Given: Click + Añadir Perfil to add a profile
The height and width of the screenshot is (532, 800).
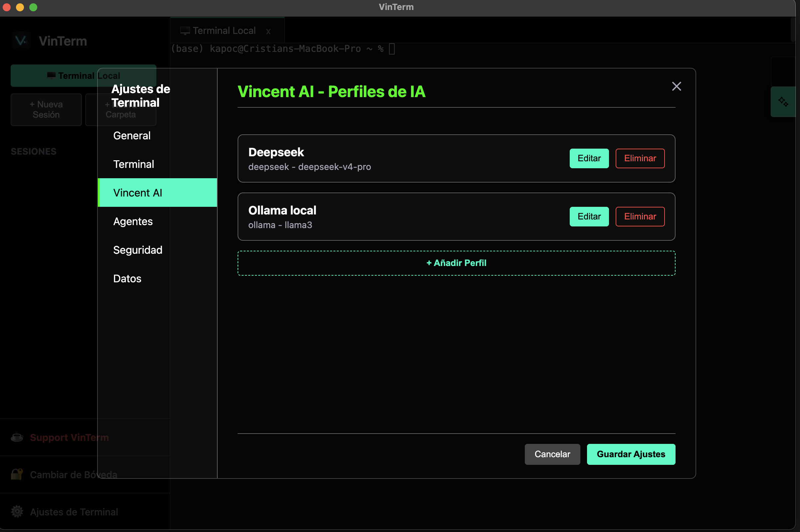Looking at the screenshot, I should tap(456, 263).
